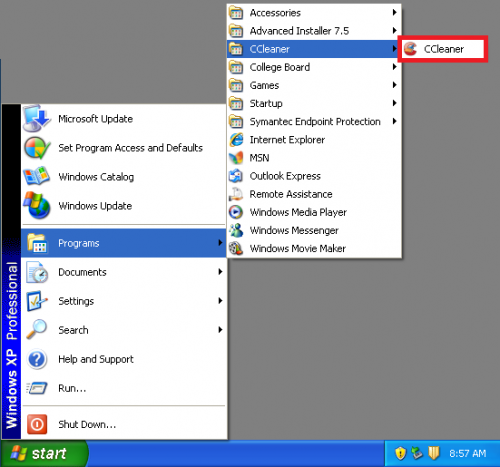Click the Help and Support question icon

[37, 359]
